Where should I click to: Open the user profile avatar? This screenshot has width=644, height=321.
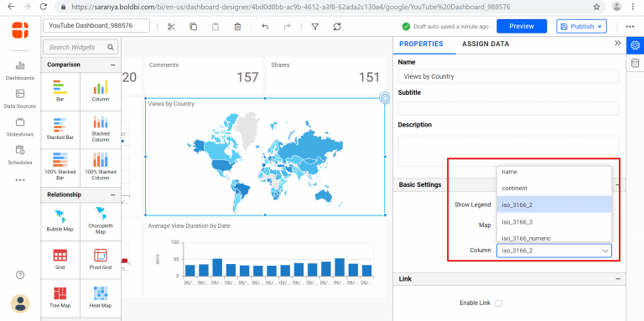20,303
